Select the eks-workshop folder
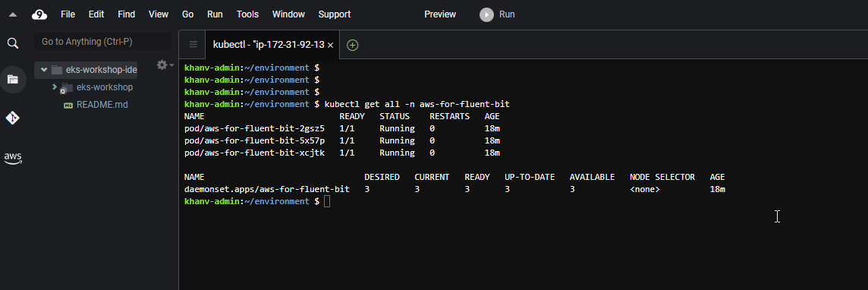This screenshot has width=868, height=290. pyautogui.click(x=105, y=87)
